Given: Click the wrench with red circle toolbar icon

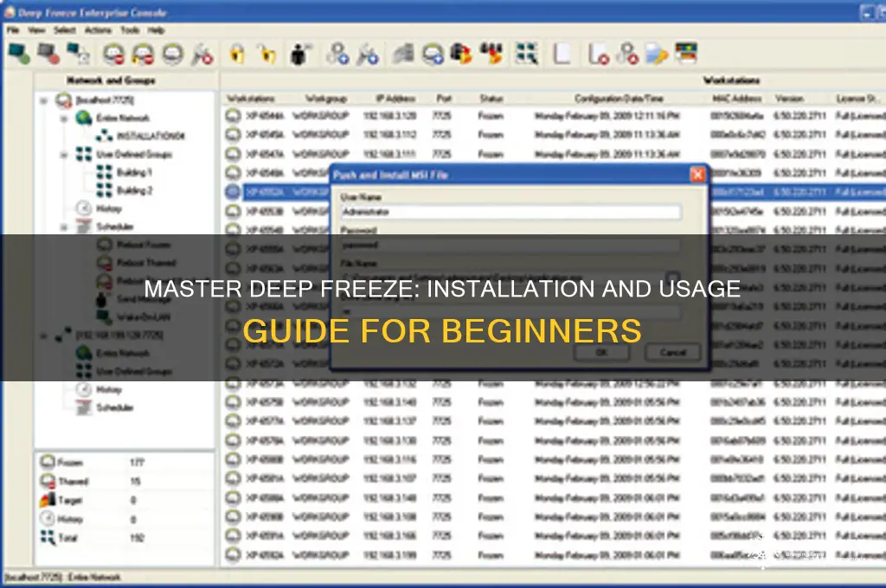Looking at the screenshot, I should 202,54.
